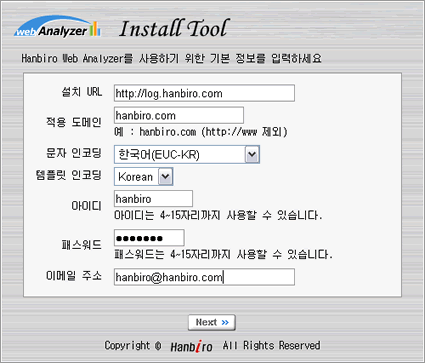
Task: Click the 아이디는 4~15자리 hint text
Action: click(x=218, y=215)
